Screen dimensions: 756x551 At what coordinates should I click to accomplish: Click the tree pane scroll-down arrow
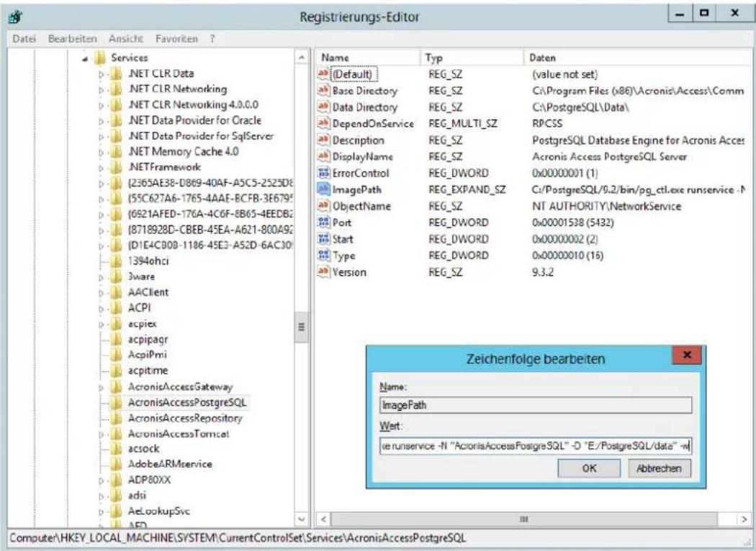(302, 519)
